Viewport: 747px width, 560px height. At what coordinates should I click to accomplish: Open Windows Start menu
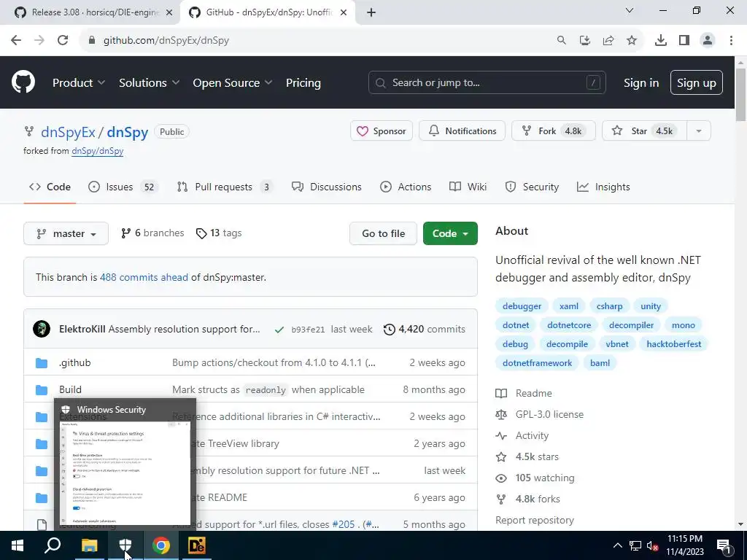(x=18, y=545)
